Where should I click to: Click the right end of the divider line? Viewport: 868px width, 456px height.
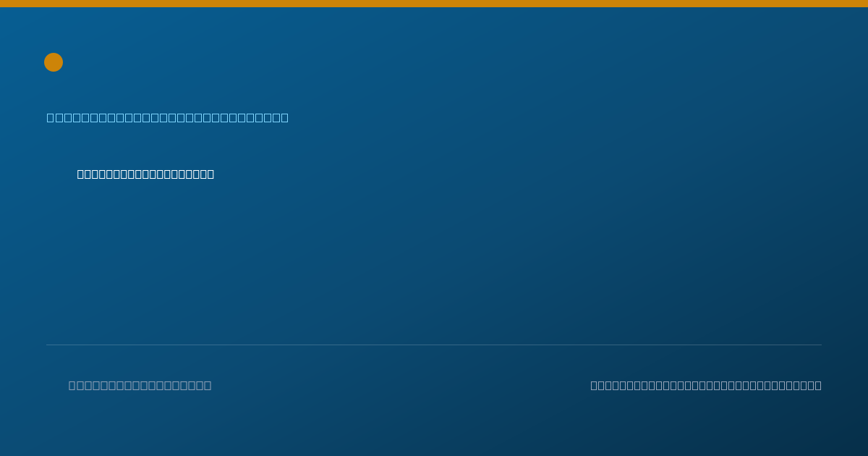[x=820, y=345]
